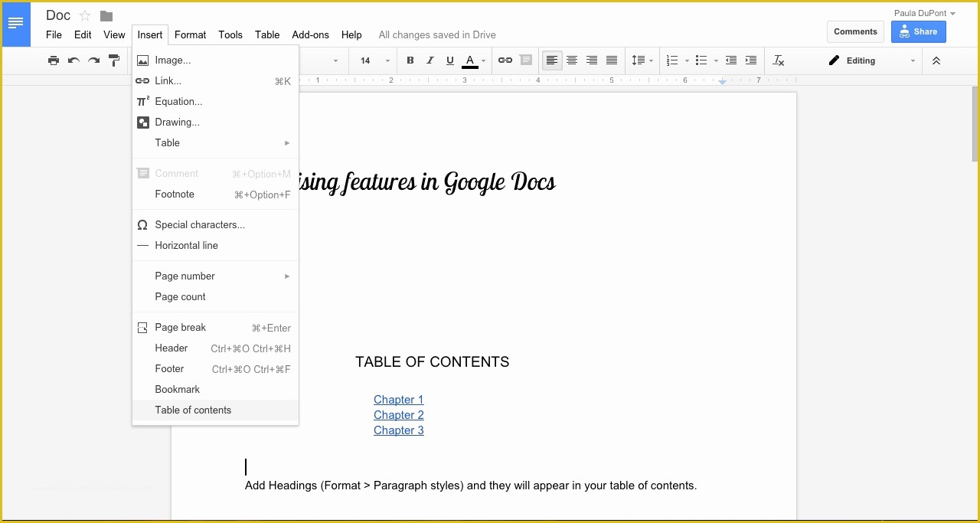Open the bulleted list style dropdown arrow

point(716,60)
